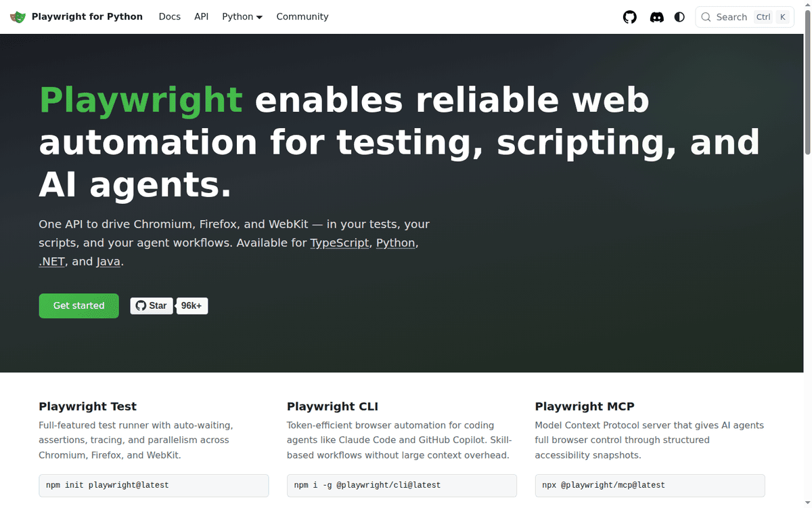Viewport: 812px width, 508px height.
Task: Click the npm i -g @playwright/cli@latest code block
Action: 402,486
